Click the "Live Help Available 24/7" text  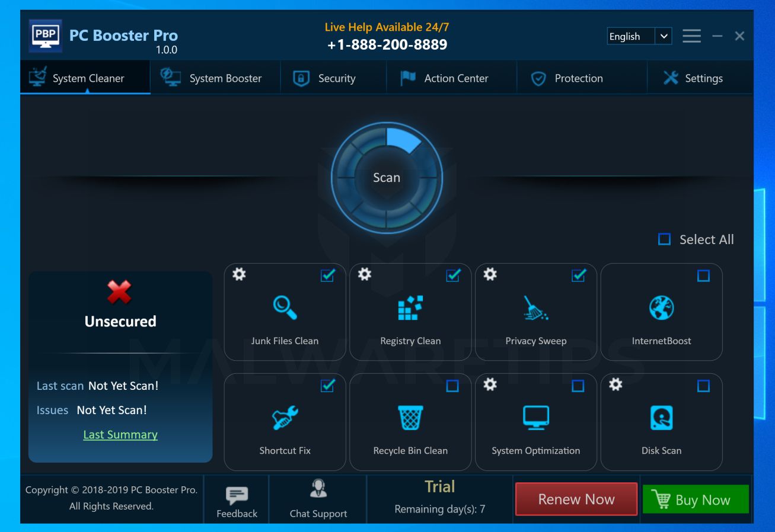[387, 27]
